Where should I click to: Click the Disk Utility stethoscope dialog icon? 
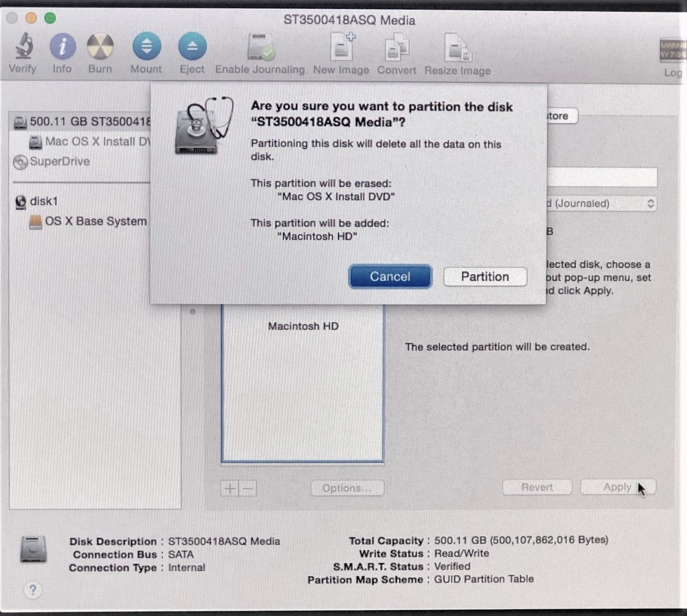pos(204,126)
